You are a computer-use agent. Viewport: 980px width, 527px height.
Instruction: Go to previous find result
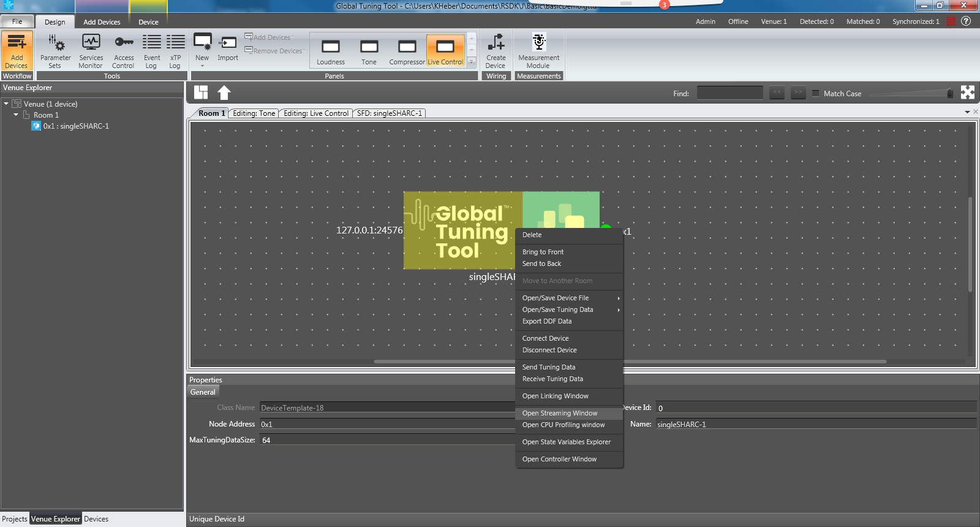coord(777,93)
